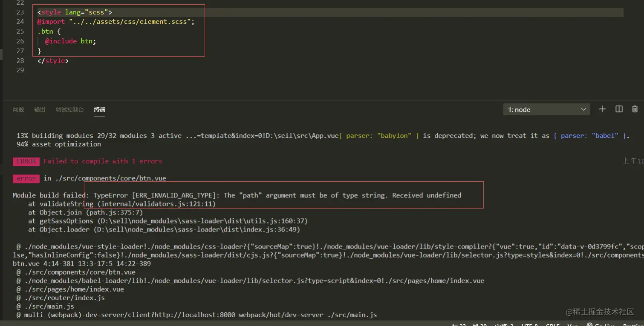Click the '@ ./node_modules/babel-loader/lib!' trace line
The width and height of the screenshot is (644, 326).
click(x=251, y=280)
